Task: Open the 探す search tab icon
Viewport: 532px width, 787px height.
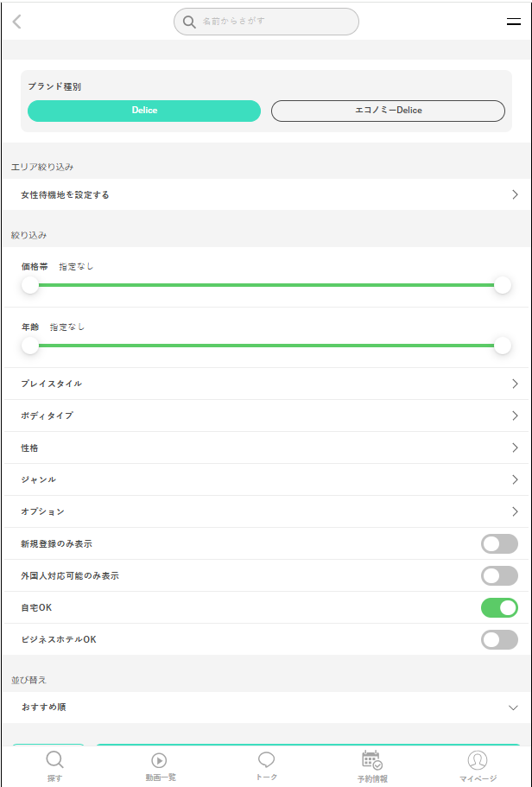Action: [54, 760]
